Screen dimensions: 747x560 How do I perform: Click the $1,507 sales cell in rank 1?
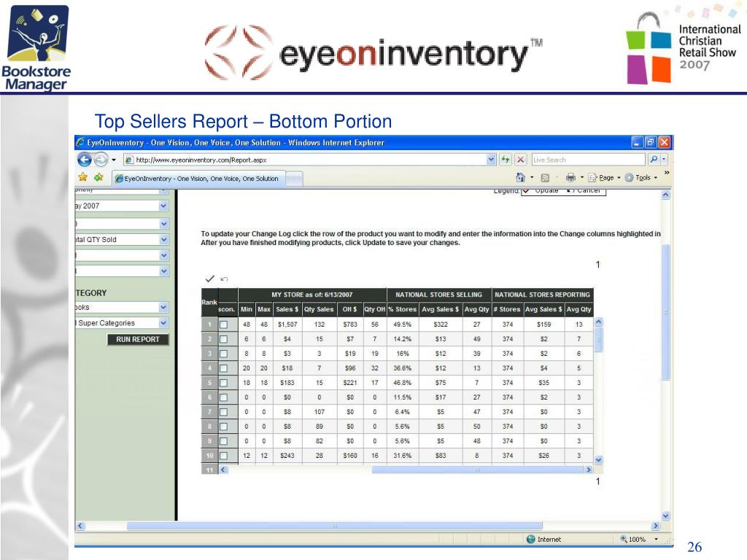[287, 324]
